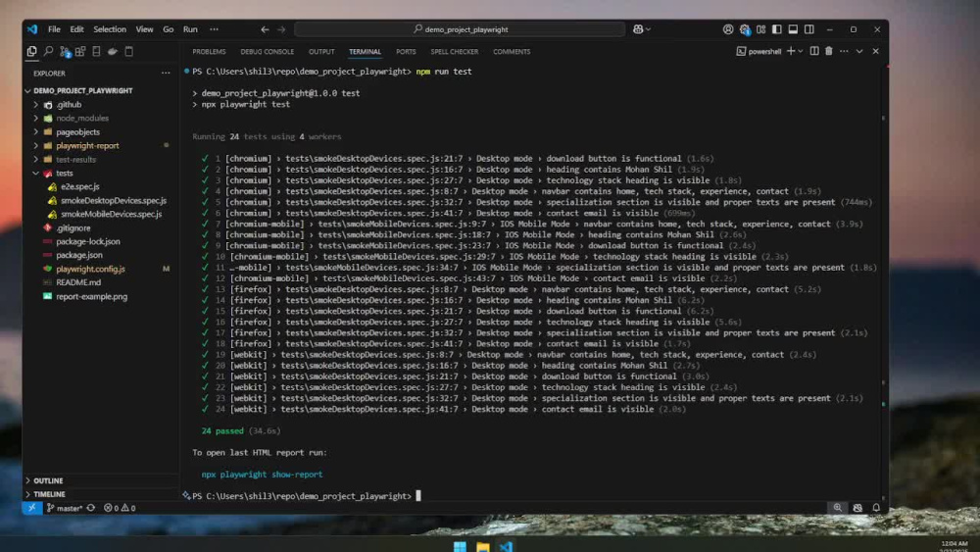This screenshot has height=552, width=980.
Task: Open the Edit menu
Action: [76, 29]
